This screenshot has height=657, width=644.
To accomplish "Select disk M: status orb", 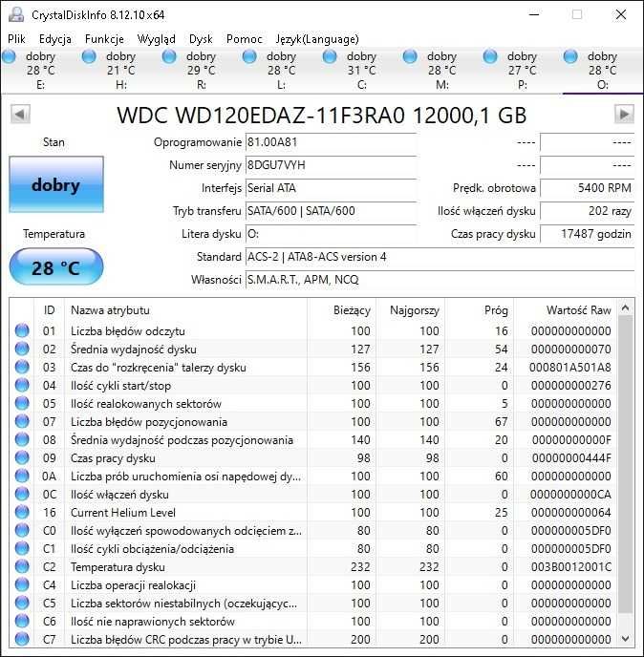I will [x=410, y=56].
